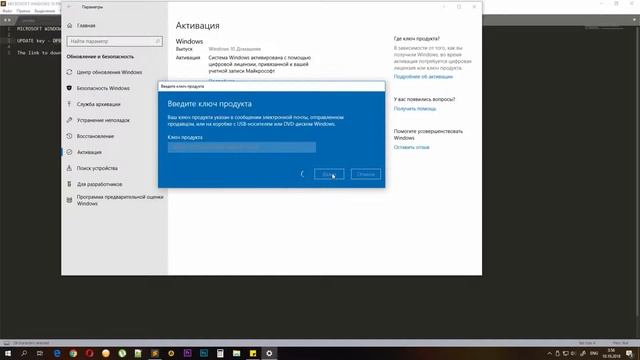This screenshot has height=360, width=640.
Task: Click the Активация page heading
Action: [x=198, y=26]
